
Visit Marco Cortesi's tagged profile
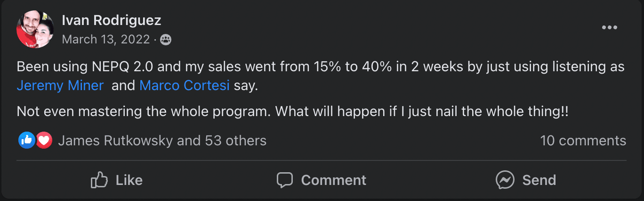(185, 86)
